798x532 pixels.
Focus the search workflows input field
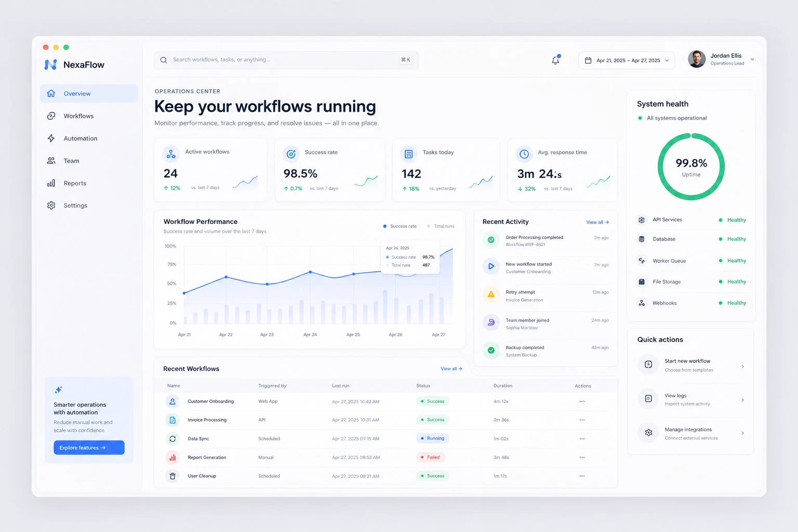coord(286,60)
